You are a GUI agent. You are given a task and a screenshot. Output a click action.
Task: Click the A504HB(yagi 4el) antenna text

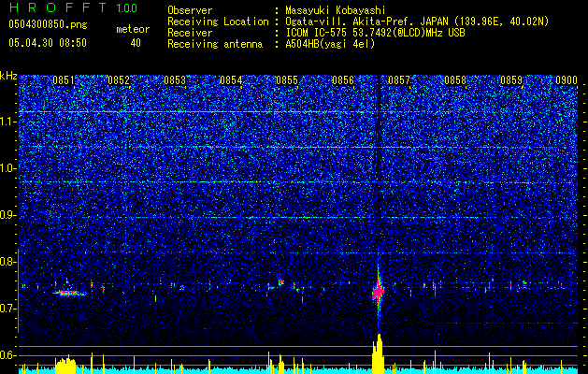click(330, 44)
